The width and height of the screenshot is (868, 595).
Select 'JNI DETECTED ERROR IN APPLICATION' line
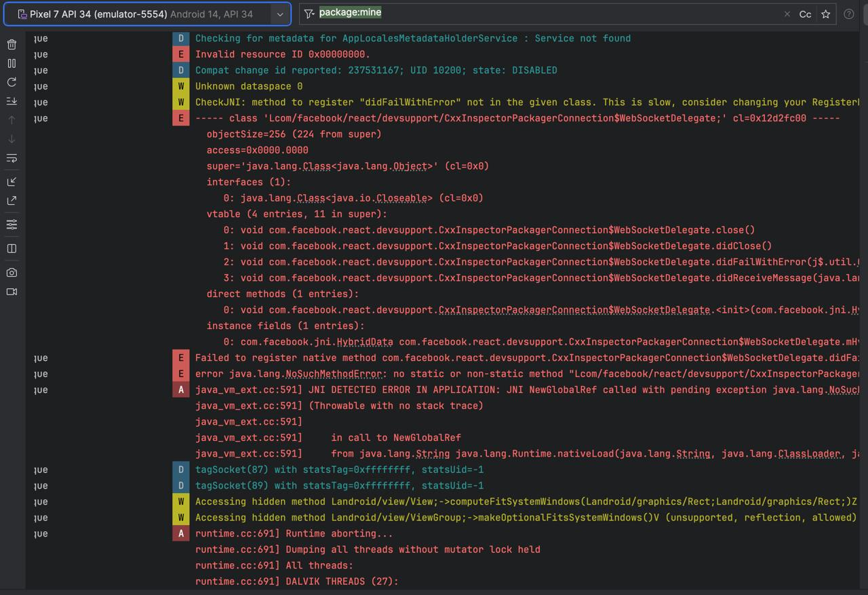coord(528,389)
